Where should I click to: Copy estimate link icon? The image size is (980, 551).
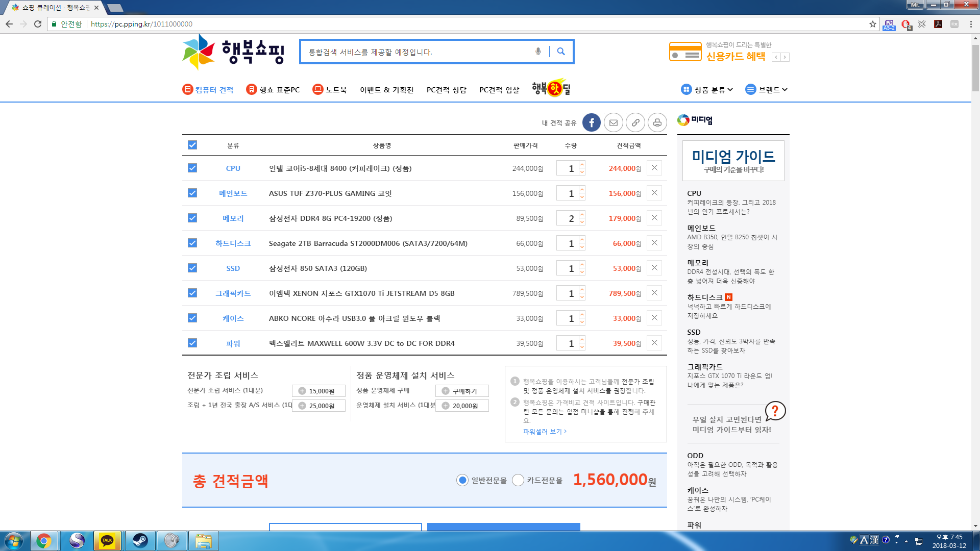(x=635, y=122)
